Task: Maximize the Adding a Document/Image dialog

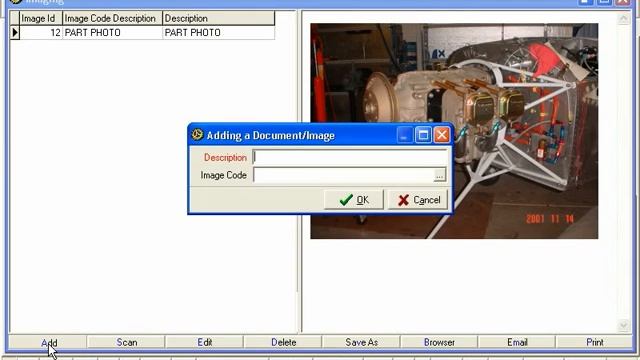Action: pyautogui.click(x=423, y=135)
